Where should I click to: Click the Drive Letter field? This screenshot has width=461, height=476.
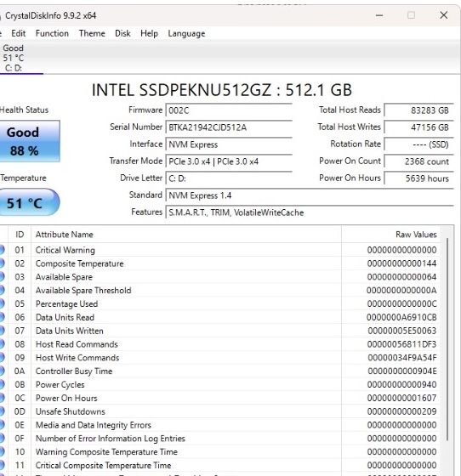[x=229, y=178]
